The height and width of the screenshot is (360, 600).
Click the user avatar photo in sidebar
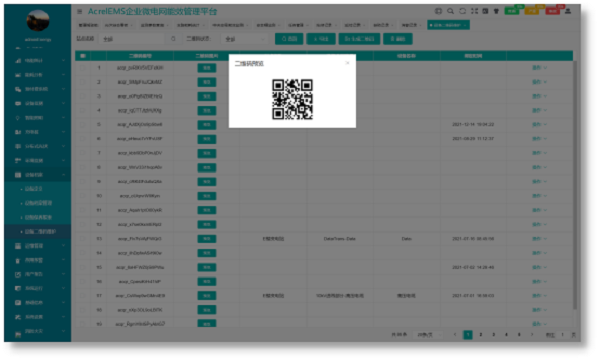click(38, 21)
